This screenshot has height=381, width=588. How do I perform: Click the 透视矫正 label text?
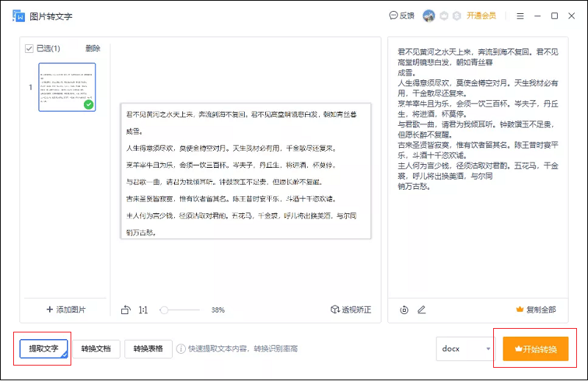(x=356, y=310)
